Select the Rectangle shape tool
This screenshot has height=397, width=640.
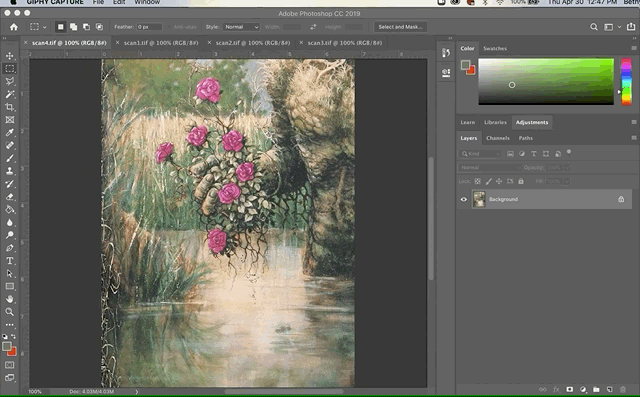pos(9,286)
